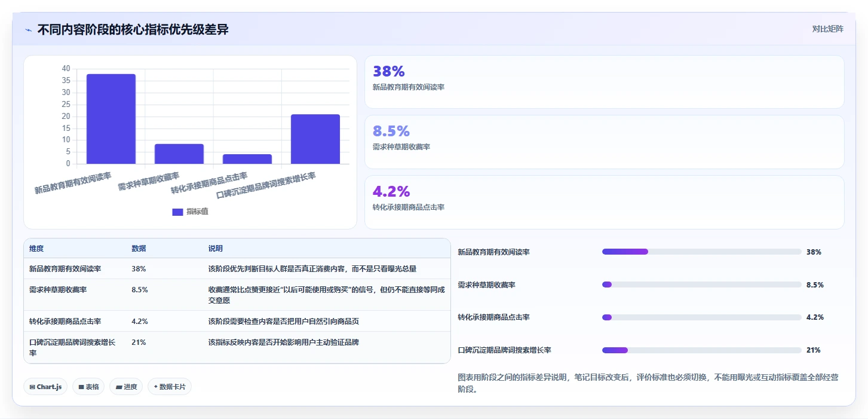868x419 pixels.
Task: Click progress bar for 转化承接期商品点击率
Action: point(702,317)
